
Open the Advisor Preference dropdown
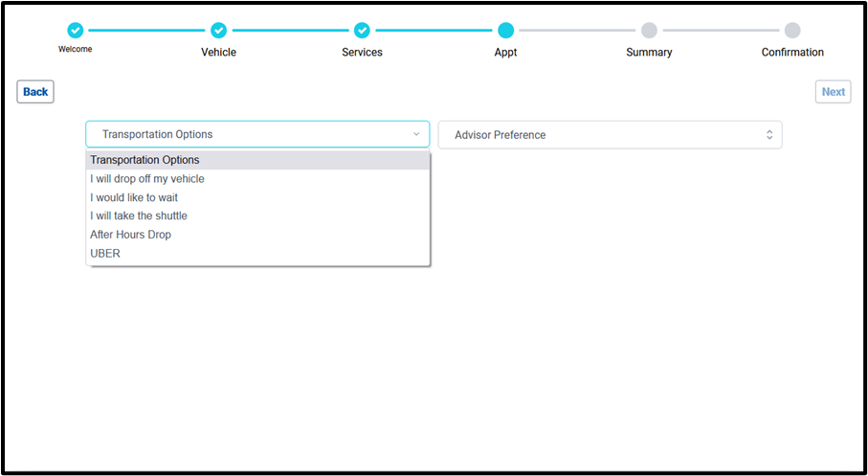[x=610, y=135]
